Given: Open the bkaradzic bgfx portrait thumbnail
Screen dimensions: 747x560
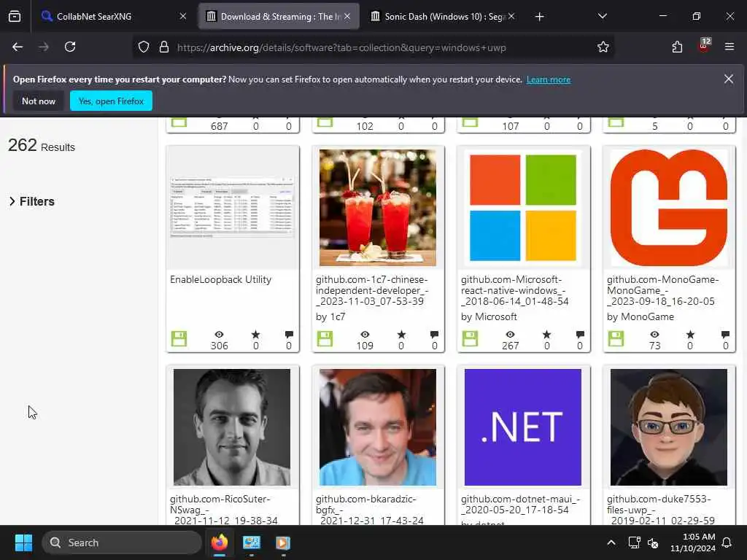Looking at the screenshot, I should tap(378, 427).
